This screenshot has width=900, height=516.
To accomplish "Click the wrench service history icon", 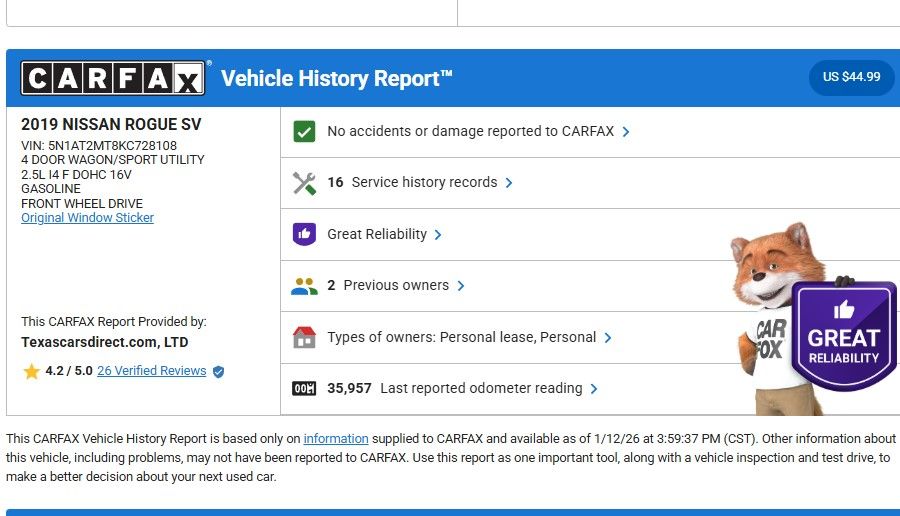I will point(304,183).
